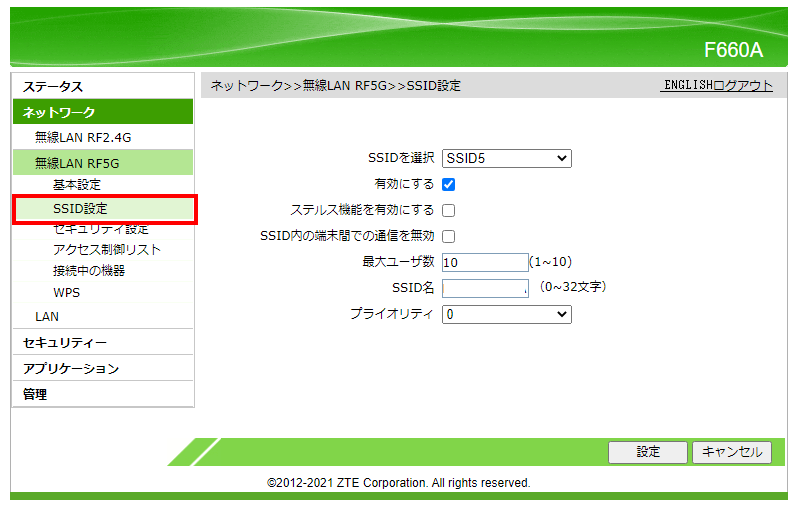Select the ネットワーク menu section
This screenshot has width=800, height=506.
(x=103, y=112)
